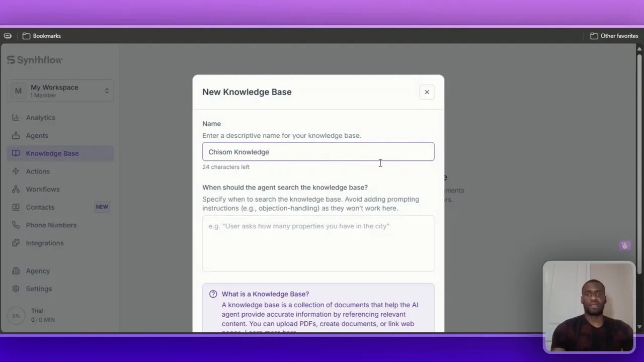Image resolution: width=644 pixels, height=362 pixels.
Task: Click the Synthflow logo
Action: click(x=35, y=60)
